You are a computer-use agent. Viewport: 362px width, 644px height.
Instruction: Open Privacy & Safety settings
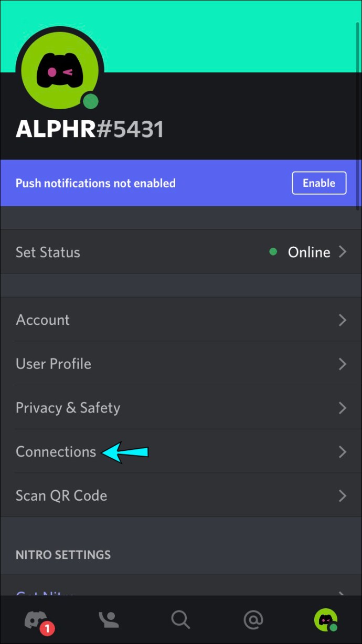point(68,408)
